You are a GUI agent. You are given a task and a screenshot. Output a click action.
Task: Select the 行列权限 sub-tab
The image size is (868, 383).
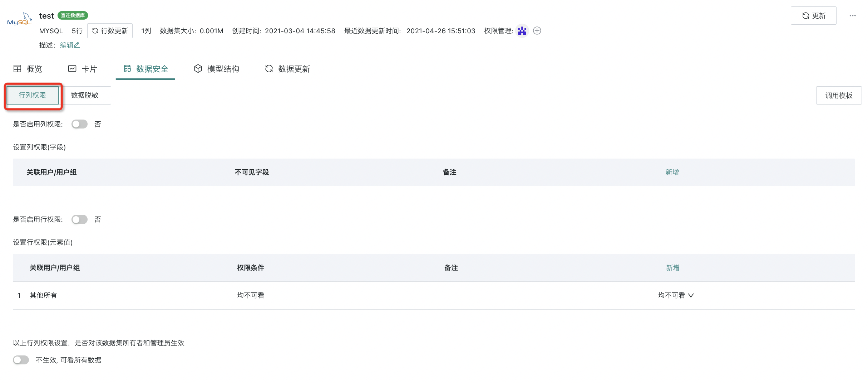pos(33,95)
